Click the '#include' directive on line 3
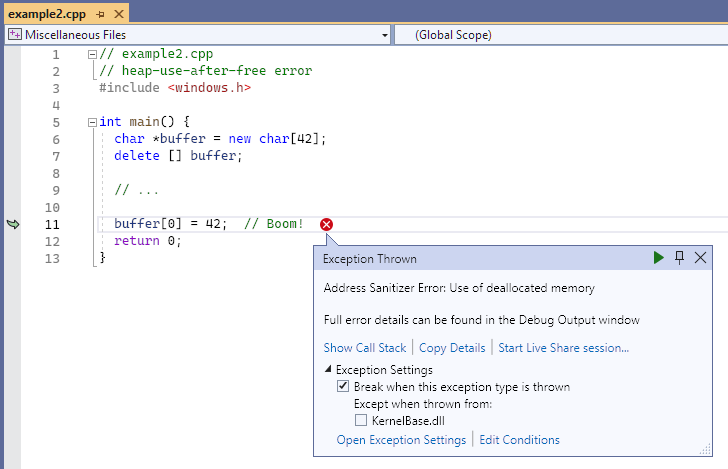This screenshot has width=728, height=469. (x=129, y=88)
